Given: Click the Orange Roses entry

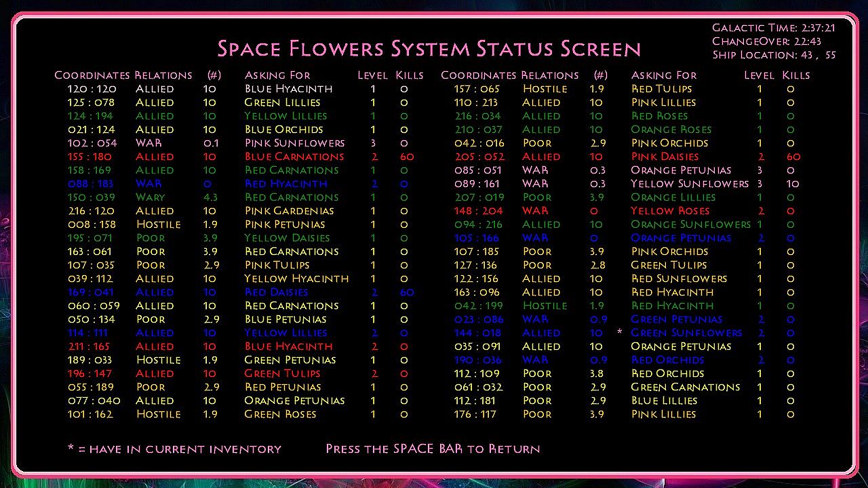Looking at the screenshot, I should (671, 129).
